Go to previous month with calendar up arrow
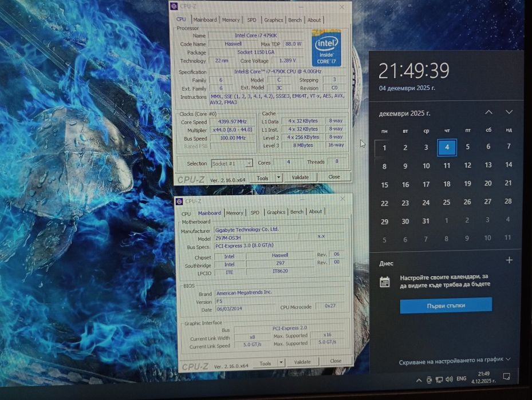The height and width of the screenshot is (400, 532). [488, 112]
